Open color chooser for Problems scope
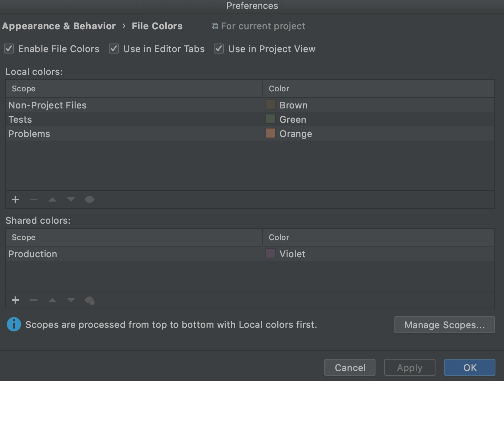Image resolution: width=504 pixels, height=422 pixels. click(x=270, y=133)
